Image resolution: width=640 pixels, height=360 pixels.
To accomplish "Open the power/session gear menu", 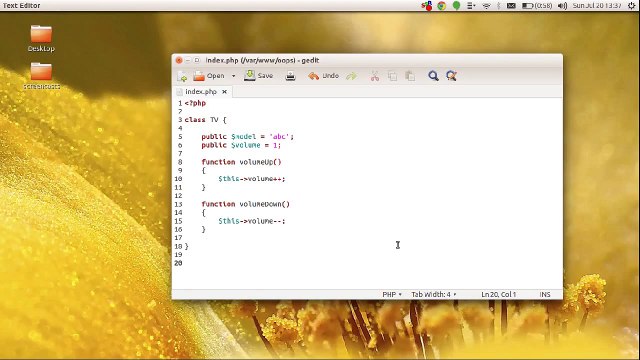I will 631,6.
